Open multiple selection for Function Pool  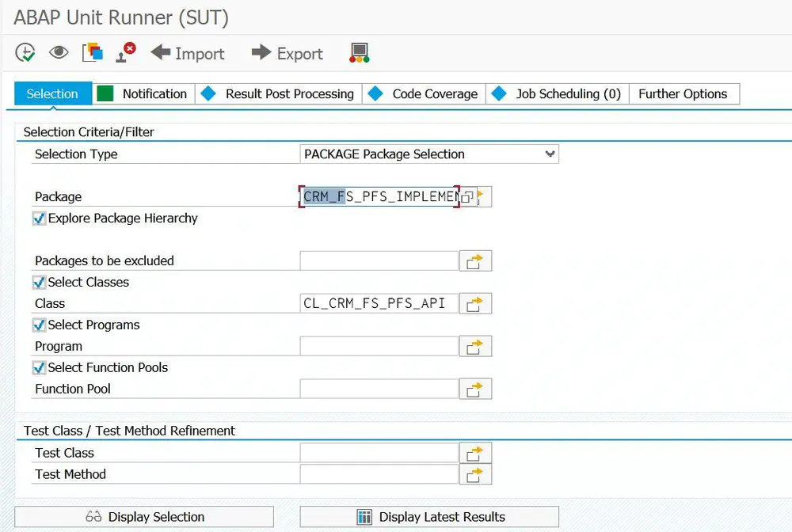pyautogui.click(x=475, y=389)
